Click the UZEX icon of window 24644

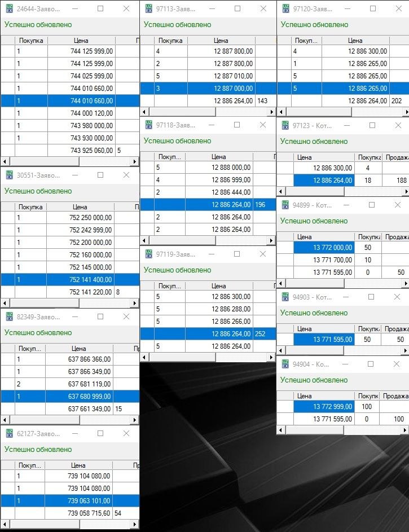pyautogui.click(x=9, y=9)
